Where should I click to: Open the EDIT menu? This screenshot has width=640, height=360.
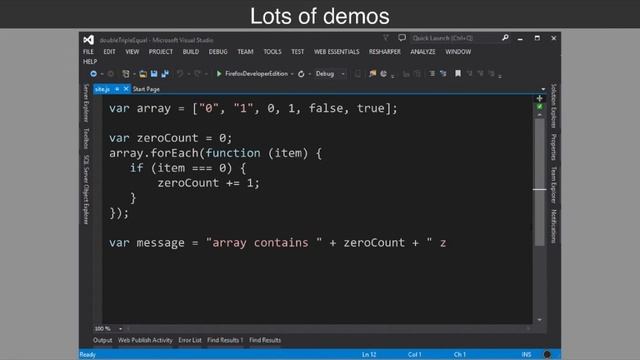pyautogui.click(x=109, y=52)
